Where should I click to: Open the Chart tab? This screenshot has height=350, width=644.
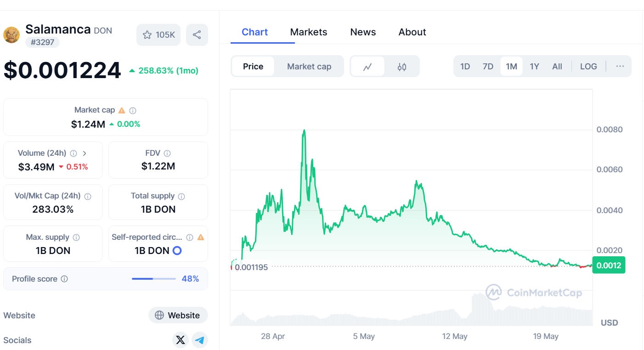click(255, 32)
